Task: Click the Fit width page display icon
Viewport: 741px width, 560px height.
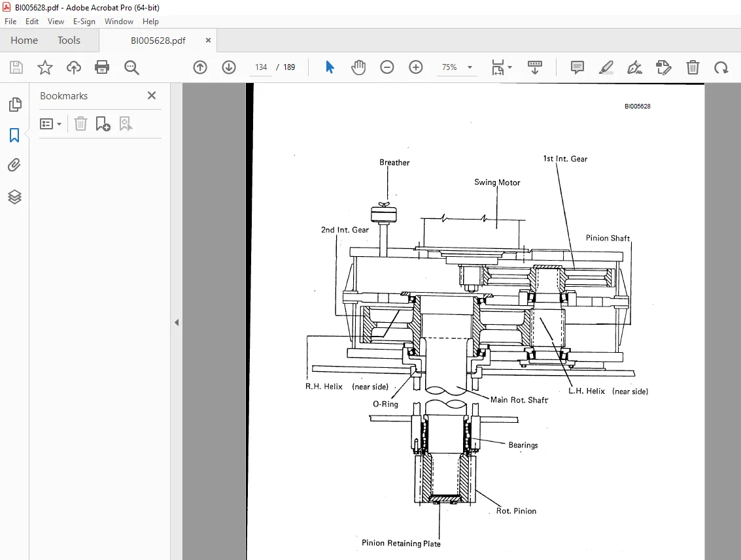Action: click(x=498, y=67)
